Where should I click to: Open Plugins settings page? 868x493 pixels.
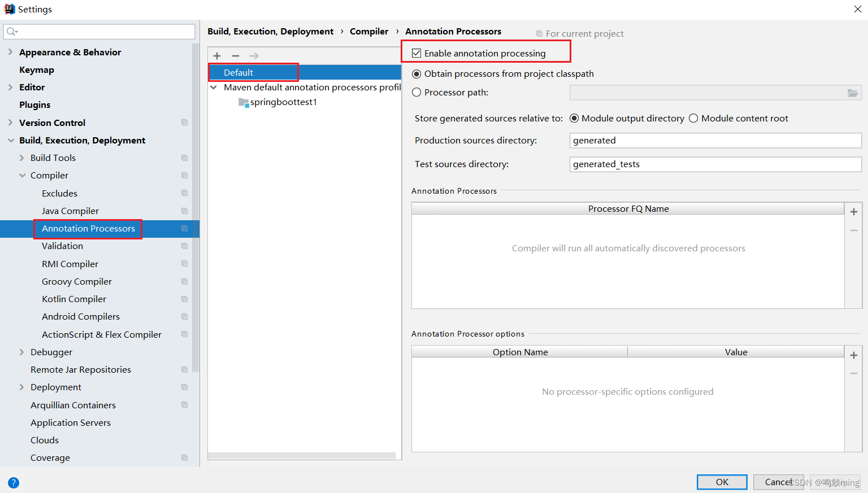(35, 105)
